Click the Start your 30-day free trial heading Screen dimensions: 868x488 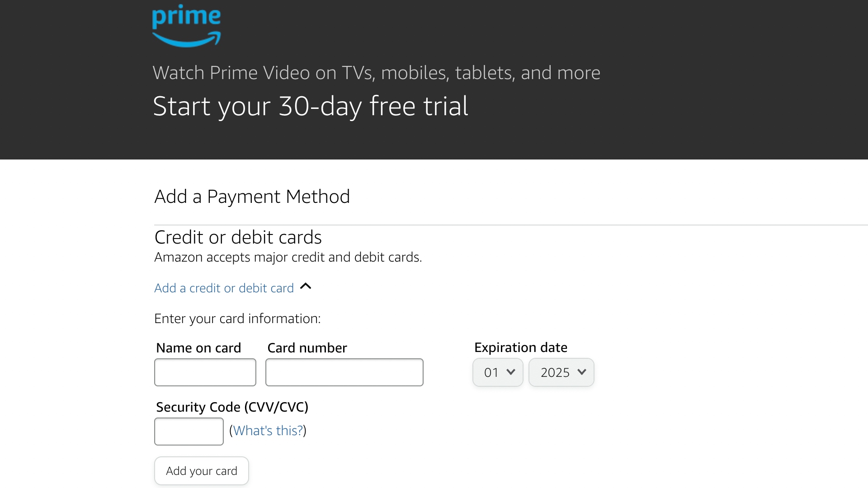[311, 107]
